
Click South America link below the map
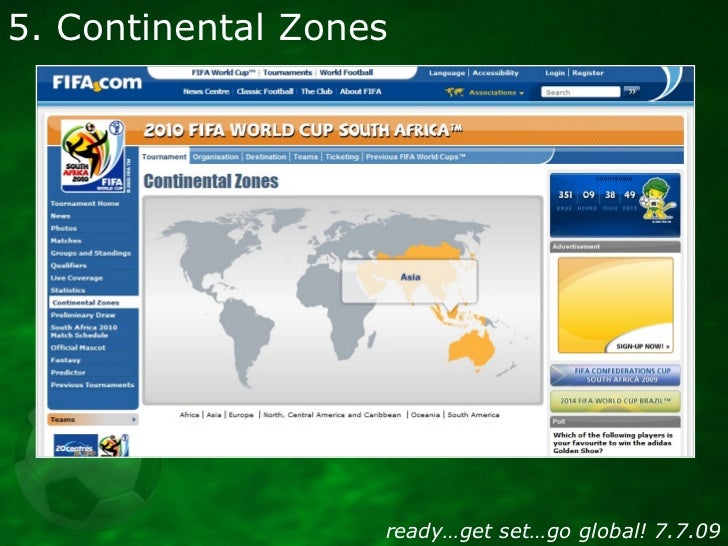pyautogui.click(x=473, y=415)
